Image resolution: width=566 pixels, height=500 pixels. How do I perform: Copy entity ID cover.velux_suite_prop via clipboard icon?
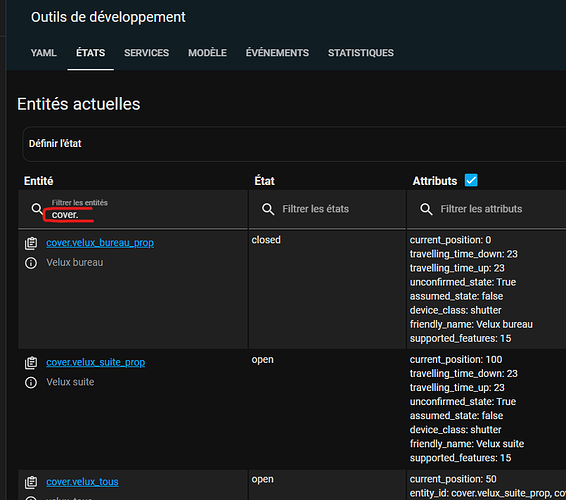tap(31, 362)
